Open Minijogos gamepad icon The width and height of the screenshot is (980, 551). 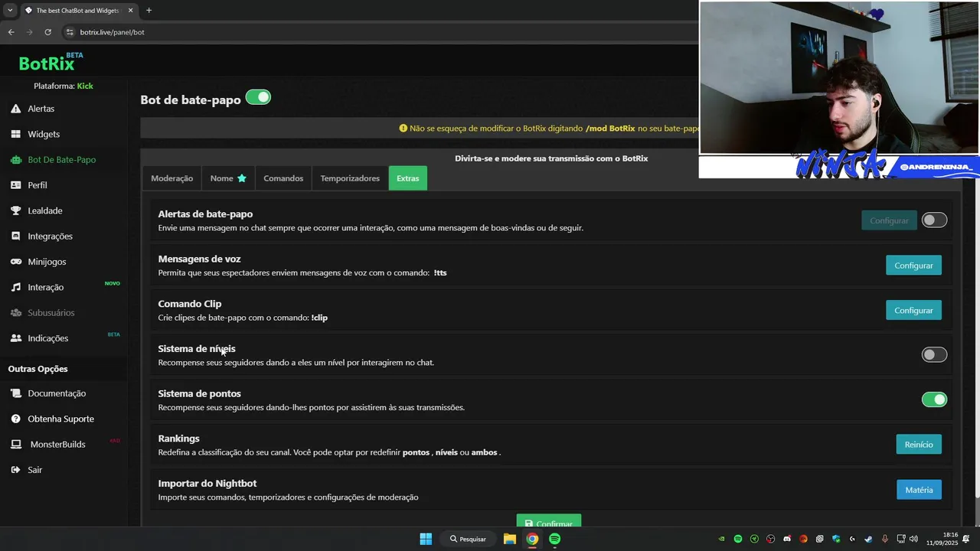[15, 262]
